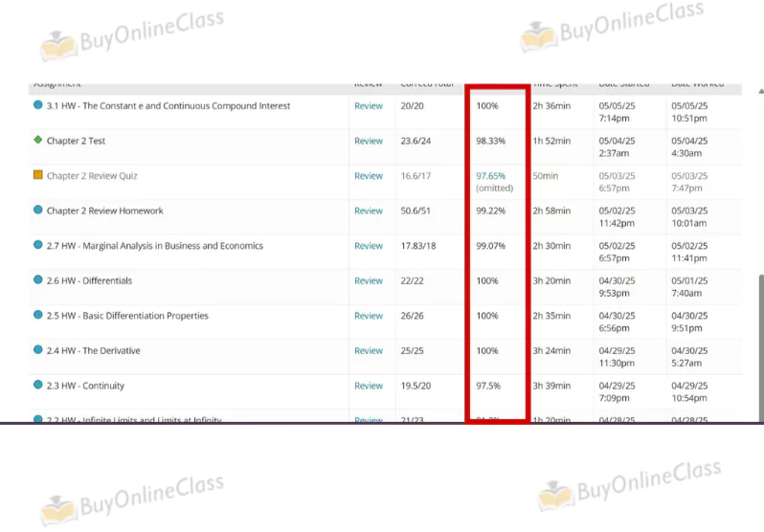Click the blue circle icon next to 2.6 HW Differentials
The image size is (764, 532).
[38, 280]
